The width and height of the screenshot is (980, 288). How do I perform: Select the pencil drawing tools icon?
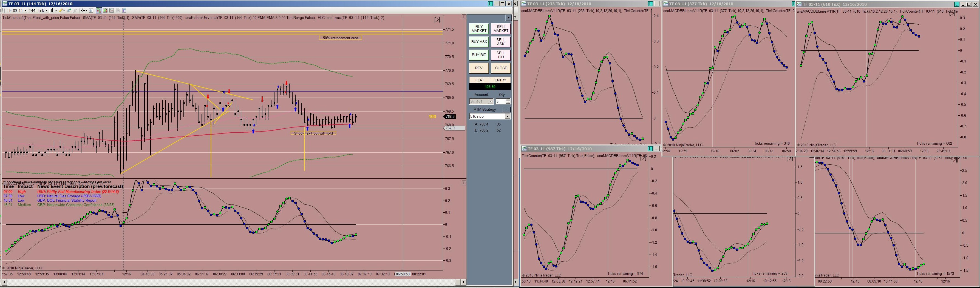[62, 11]
